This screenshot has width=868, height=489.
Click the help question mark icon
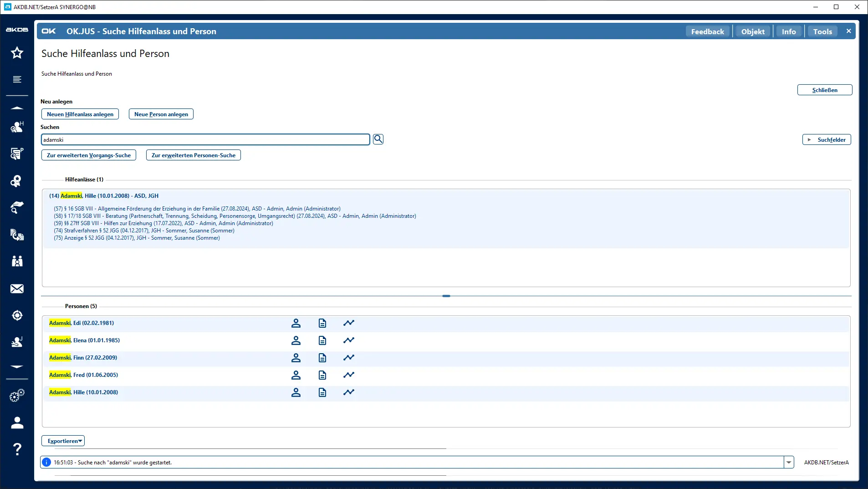point(17,449)
